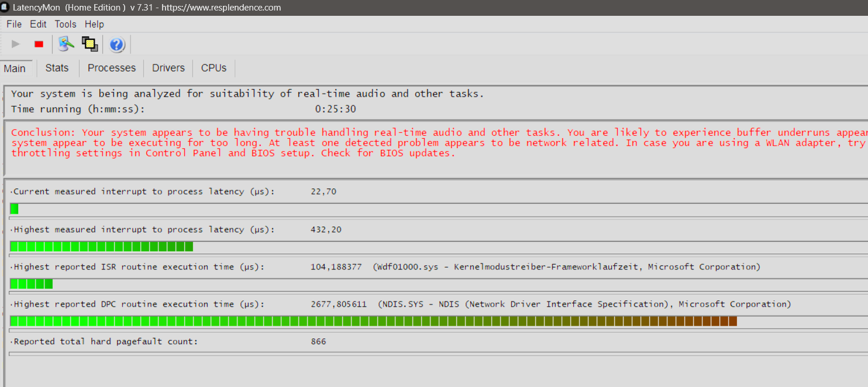Image resolution: width=868 pixels, height=387 pixels.
Task: Click the green Start monitoring play icon
Action: pos(16,44)
